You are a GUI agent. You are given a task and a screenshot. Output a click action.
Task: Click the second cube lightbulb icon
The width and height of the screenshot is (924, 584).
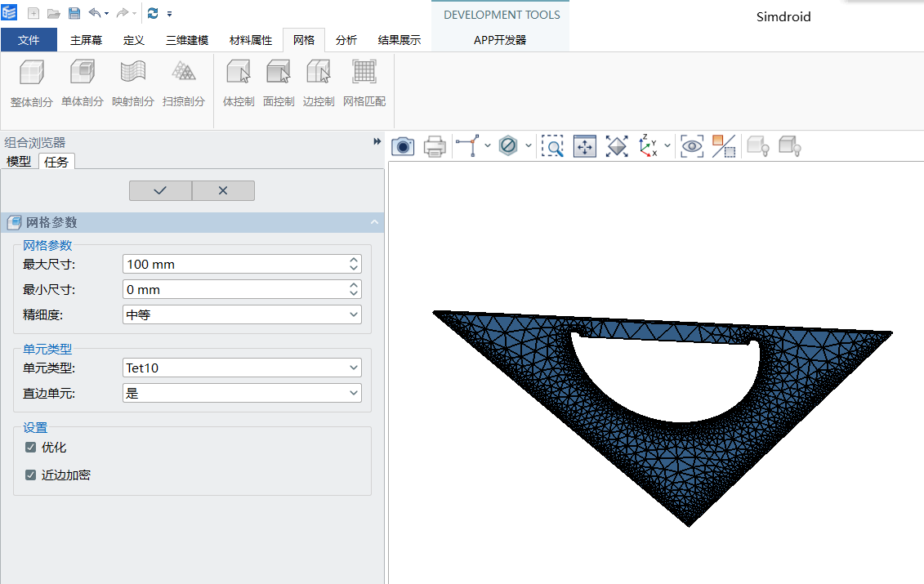click(x=790, y=145)
